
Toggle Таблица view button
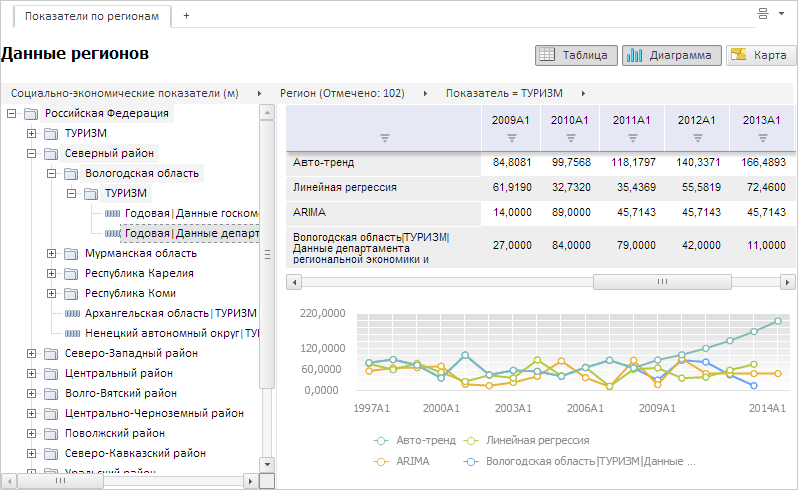[575, 56]
